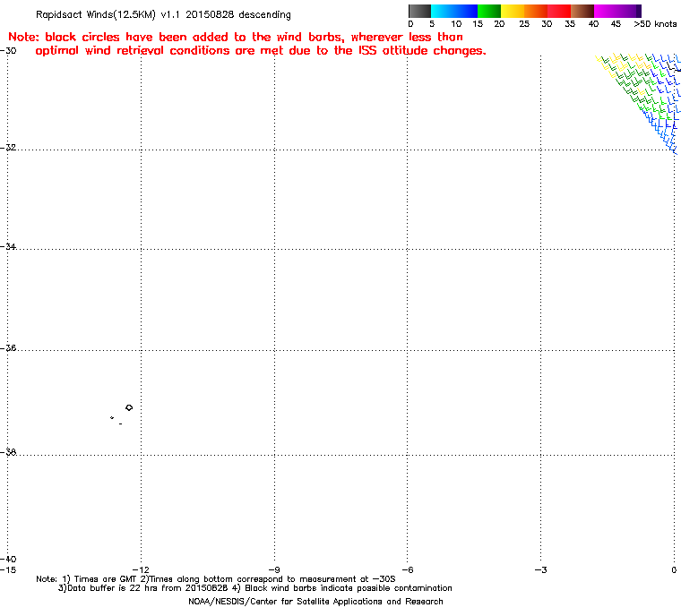681x616 pixels.
Task: Click the latitude label '-34'
Action: (8, 246)
